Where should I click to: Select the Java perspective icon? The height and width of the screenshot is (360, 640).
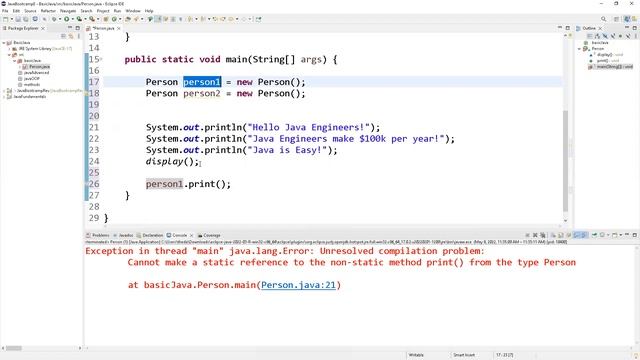tap(627, 19)
